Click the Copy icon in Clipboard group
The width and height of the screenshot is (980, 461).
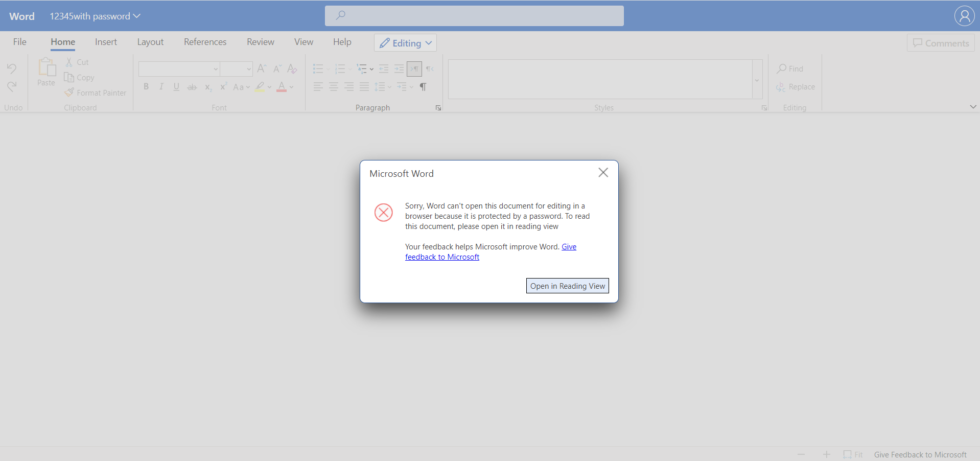(x=69, y=77)
